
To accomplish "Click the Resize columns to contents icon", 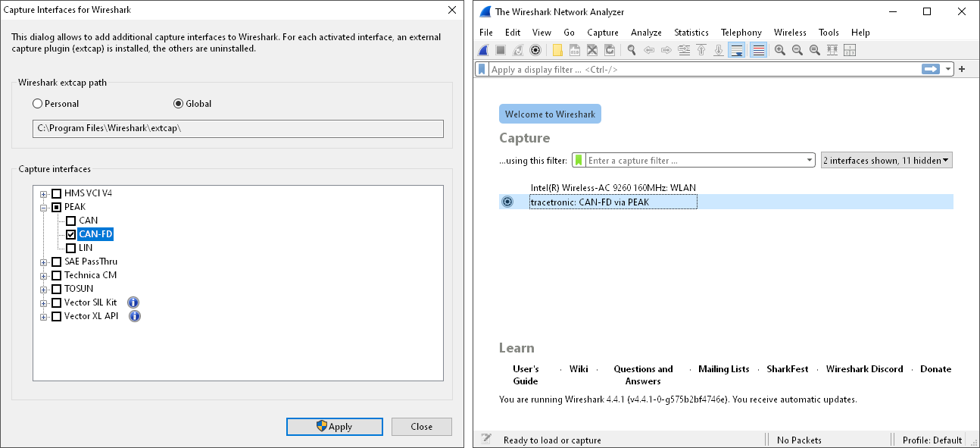I will click(831, 50).
